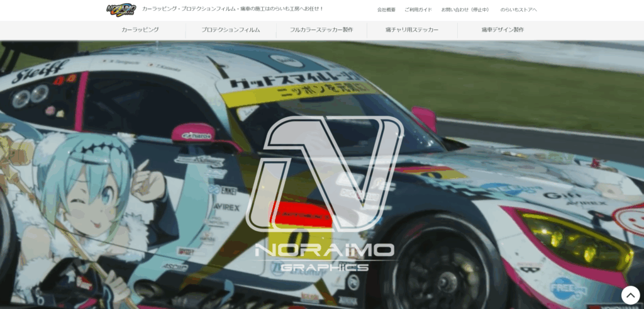
Task: Select フルカラーステッカー製作 in navigation
Action: pos(321,30)
